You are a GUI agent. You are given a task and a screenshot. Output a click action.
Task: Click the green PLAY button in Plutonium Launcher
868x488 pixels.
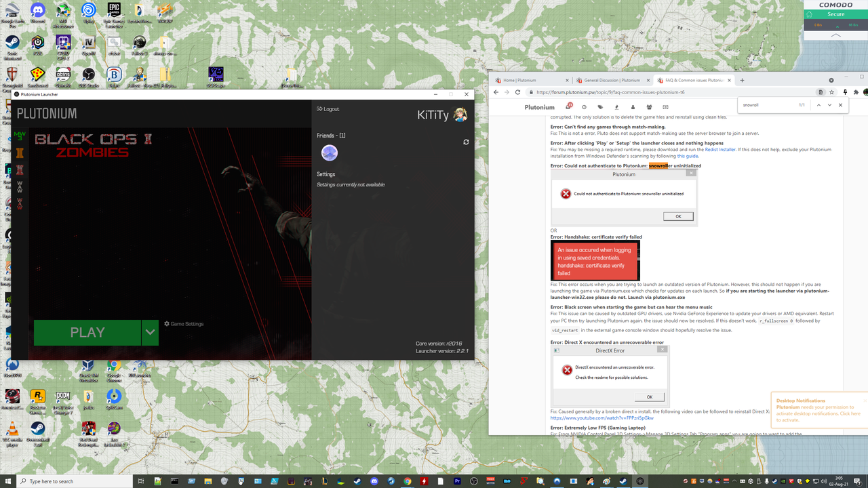(87, 332)
